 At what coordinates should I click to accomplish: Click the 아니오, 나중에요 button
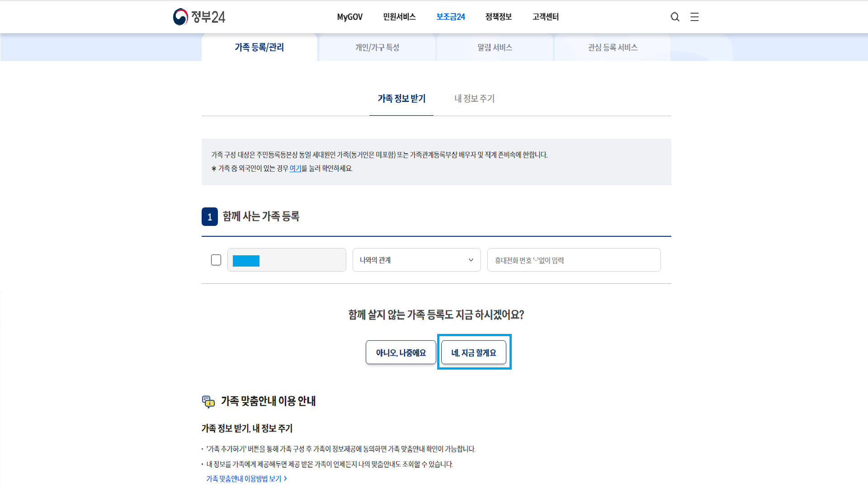[x=401, y=352]
